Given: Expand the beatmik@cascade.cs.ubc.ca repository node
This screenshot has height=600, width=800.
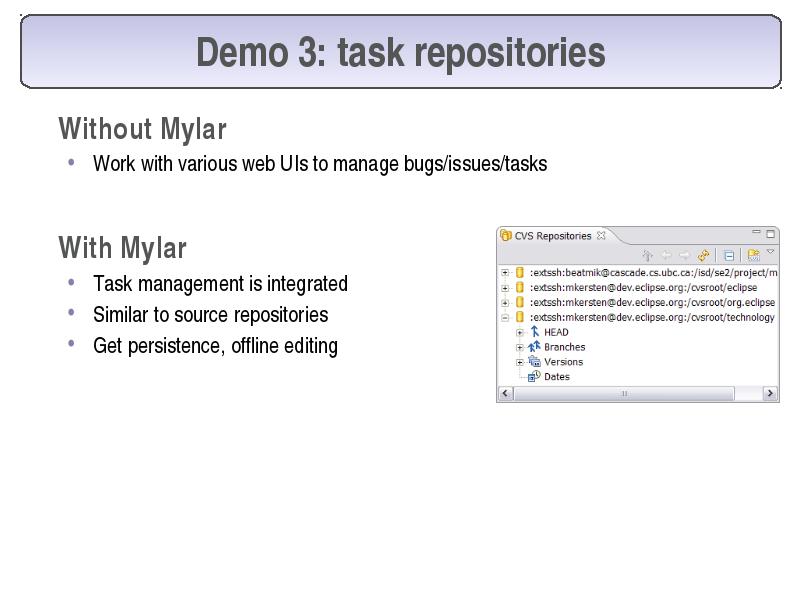Looking at the screenshot, I should pos(505,272).
